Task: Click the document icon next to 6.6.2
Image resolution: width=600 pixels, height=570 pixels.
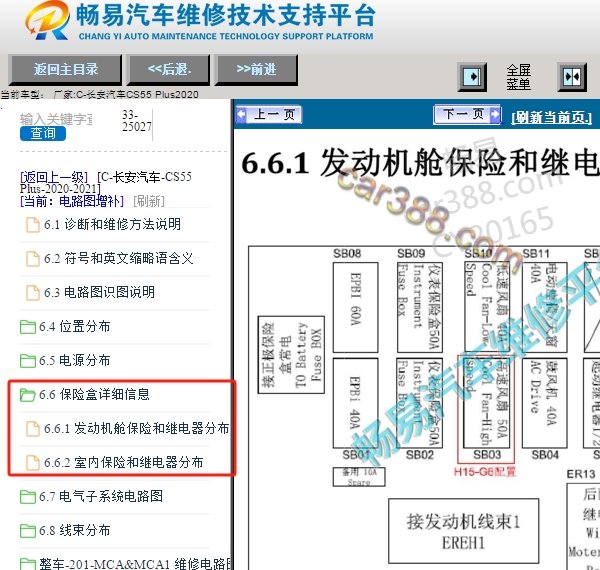Action: coord(33,463)
